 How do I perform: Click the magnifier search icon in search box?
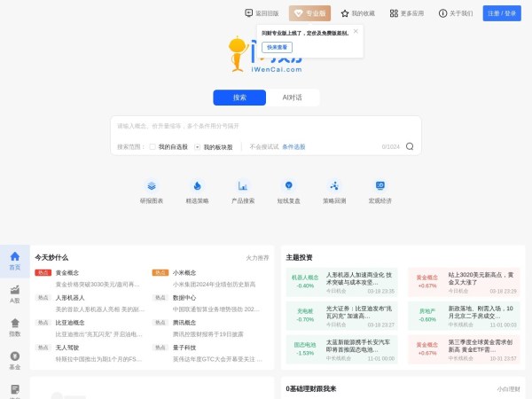click(x=410, y=146)
